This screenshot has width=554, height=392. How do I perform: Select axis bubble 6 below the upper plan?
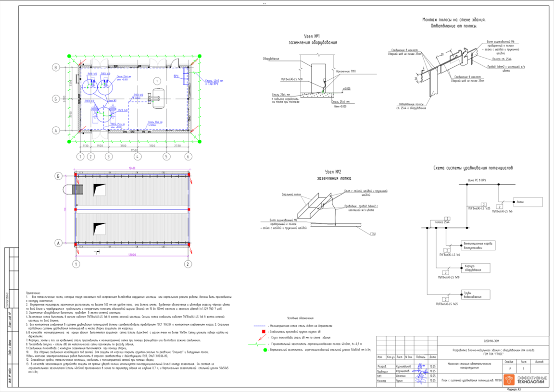coord(188,156)
